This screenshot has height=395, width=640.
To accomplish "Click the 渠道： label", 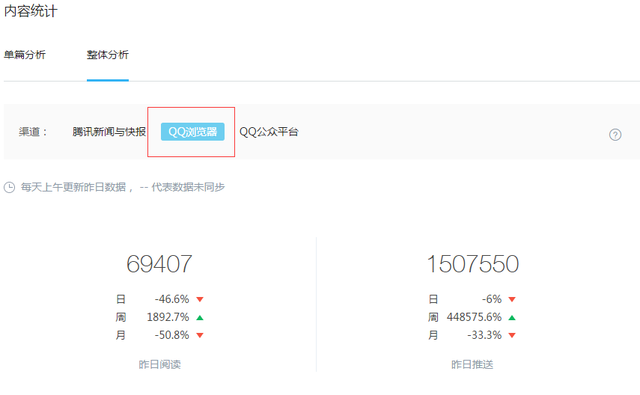I will (x=33, y=132).
